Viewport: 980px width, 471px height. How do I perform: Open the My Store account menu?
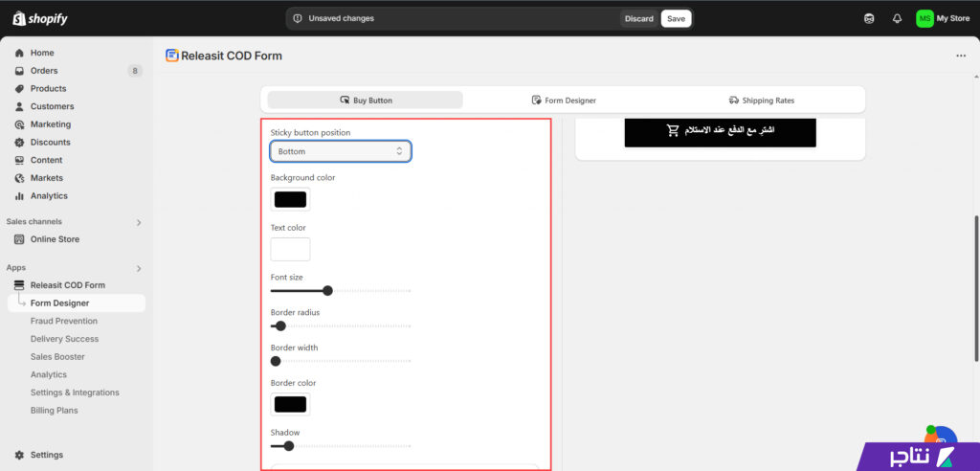[x=943, y=19]
